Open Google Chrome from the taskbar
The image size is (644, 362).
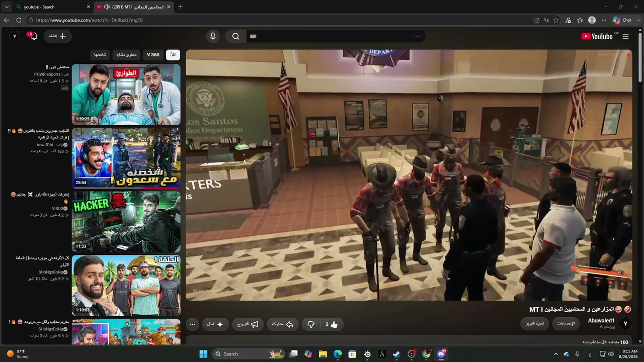pos(427,354)
